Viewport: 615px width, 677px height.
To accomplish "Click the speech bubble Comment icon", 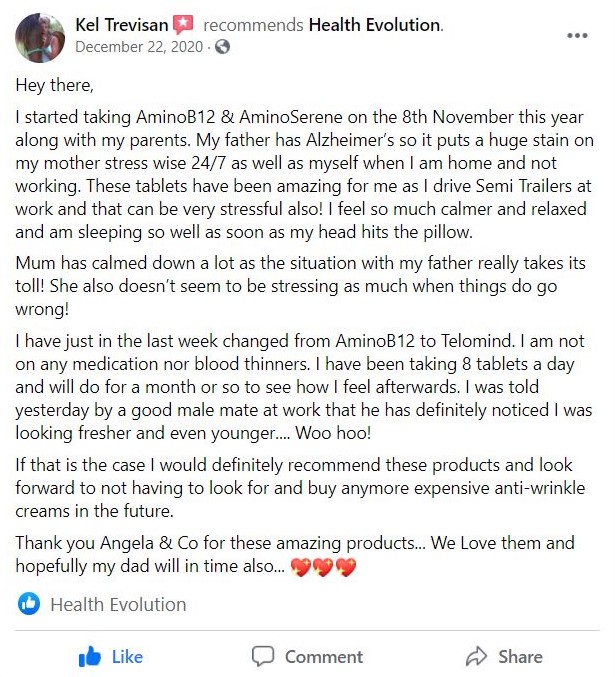I will point(263,656).
